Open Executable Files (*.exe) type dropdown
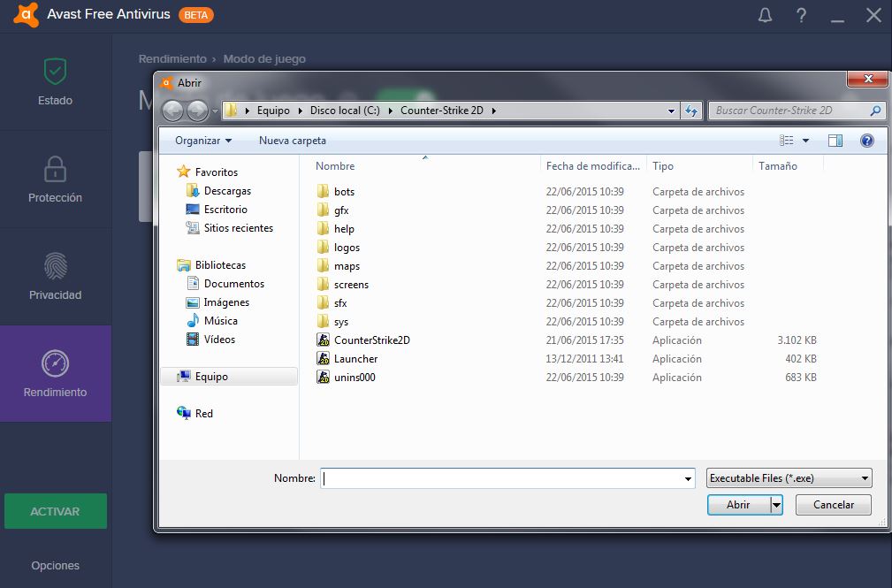This screenshot has width=892, height=588. coord(789,478)
